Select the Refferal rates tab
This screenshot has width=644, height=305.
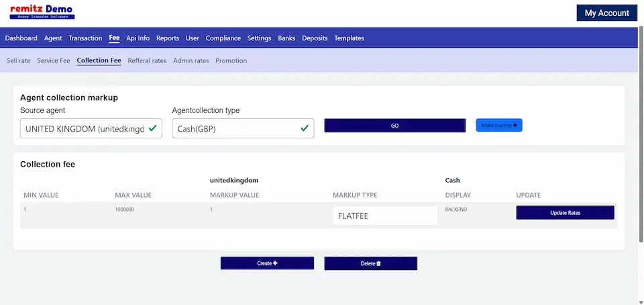[147, 60]
